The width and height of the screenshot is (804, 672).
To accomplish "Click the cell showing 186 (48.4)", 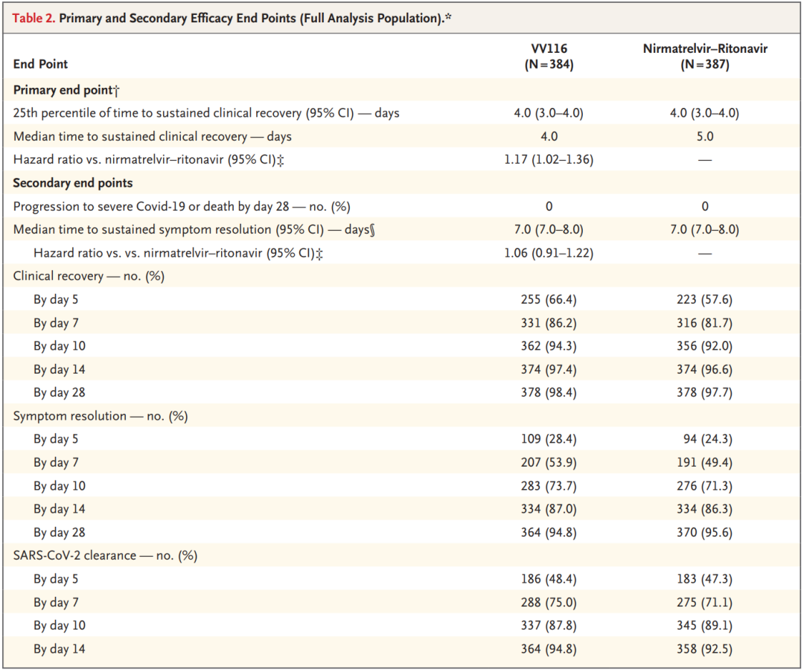I will 549,579.
